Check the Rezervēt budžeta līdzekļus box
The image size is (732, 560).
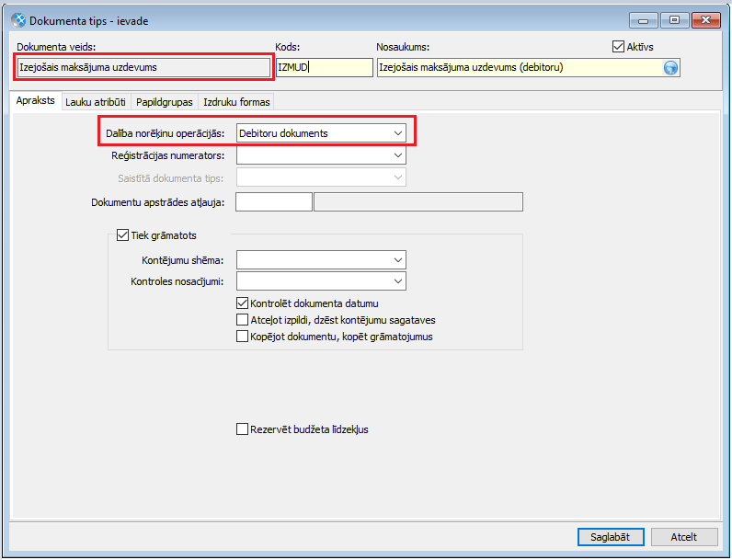pyautogui.click(x=242, y=429)
